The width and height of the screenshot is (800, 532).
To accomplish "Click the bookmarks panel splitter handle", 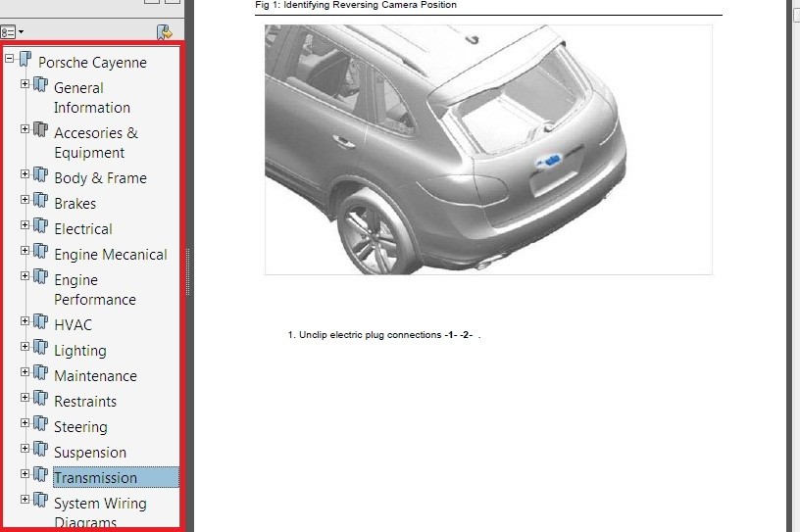I will pos(188,271).
